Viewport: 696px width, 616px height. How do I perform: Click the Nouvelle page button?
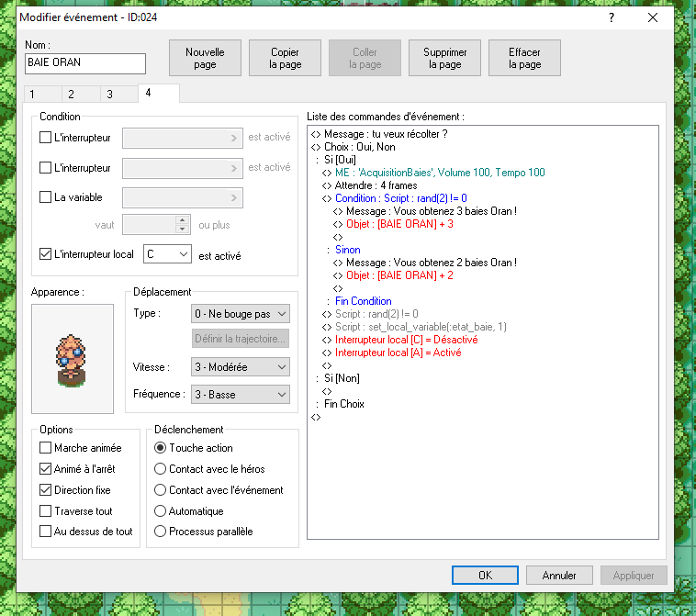tap(205, 58)
